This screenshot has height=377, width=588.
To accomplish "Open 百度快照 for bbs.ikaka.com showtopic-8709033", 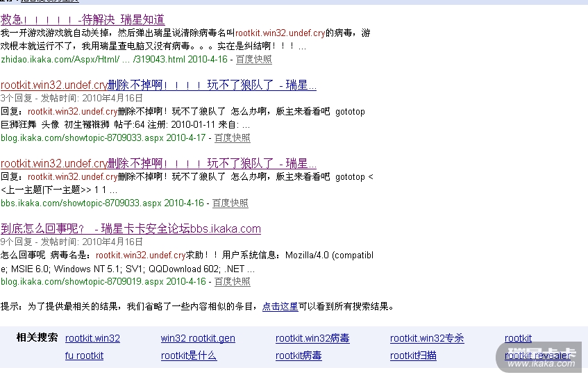I will pyautogui.click(x=230, y=203).
